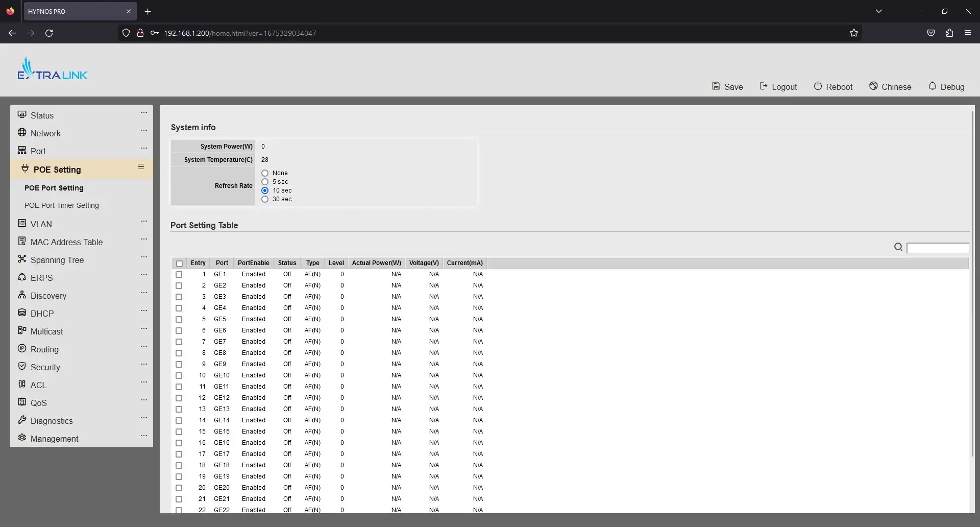Open the Status panel in sidebar
Viewport: 980px width, 527px height.
click(x=42, y=115)
